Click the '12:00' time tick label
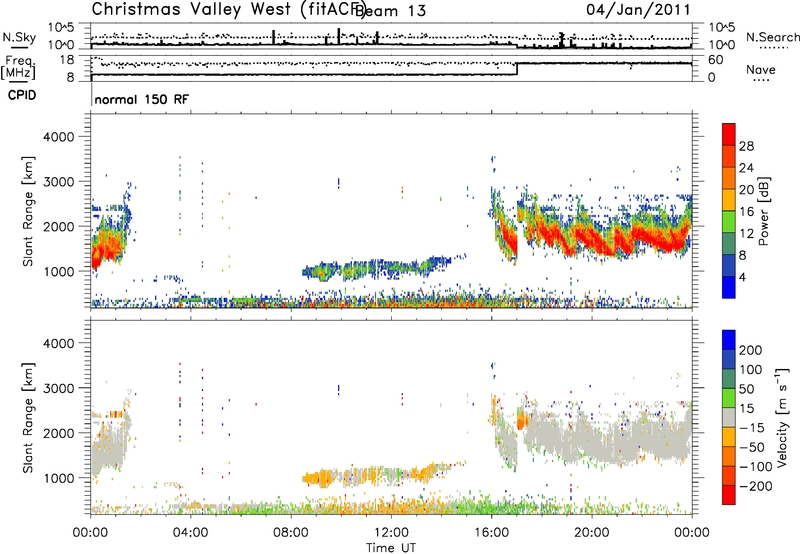Image resolution: width=800 pixels, height=554 pixels. coord(391,533)
